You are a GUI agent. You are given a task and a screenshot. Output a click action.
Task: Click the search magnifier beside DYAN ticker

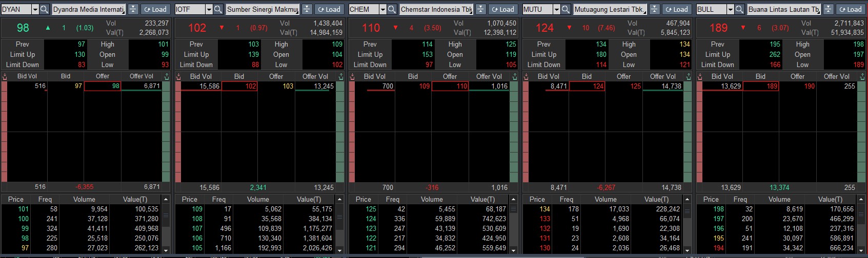point(44,9)
